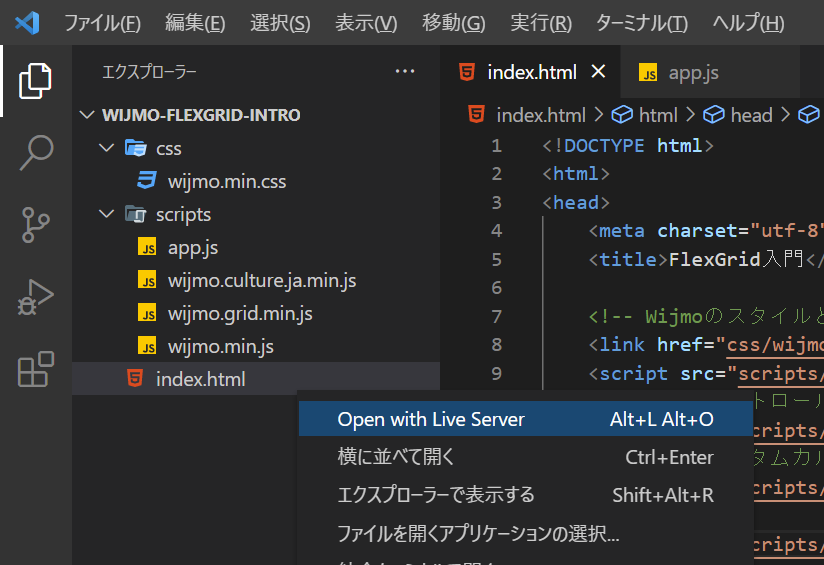
Task: Open the ファイル(F) menu
Action: [x=102, y=23]
